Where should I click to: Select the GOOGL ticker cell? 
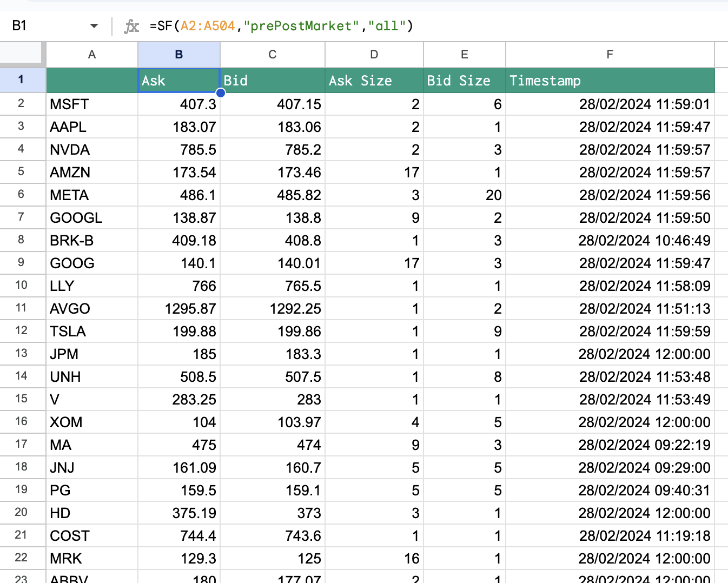point(92,217)
